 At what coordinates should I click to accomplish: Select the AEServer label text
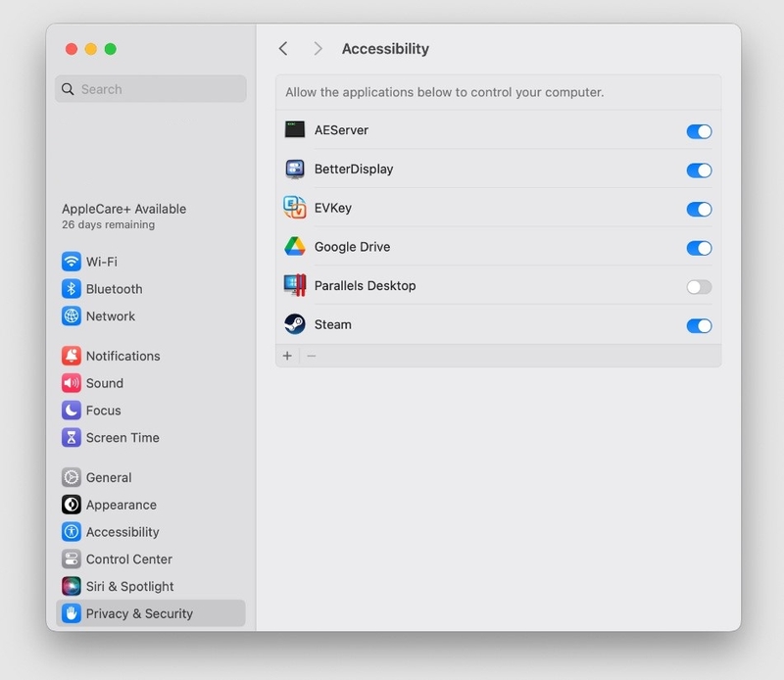pos(341,130)
